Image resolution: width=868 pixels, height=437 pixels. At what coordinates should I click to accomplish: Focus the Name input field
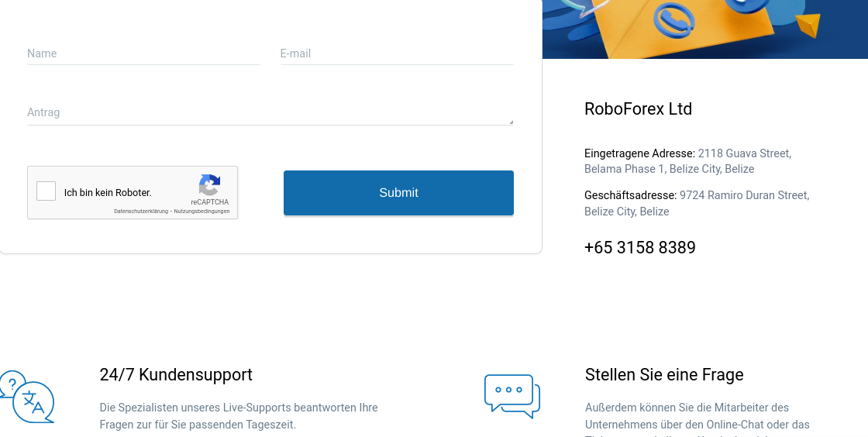click(143, 53)
